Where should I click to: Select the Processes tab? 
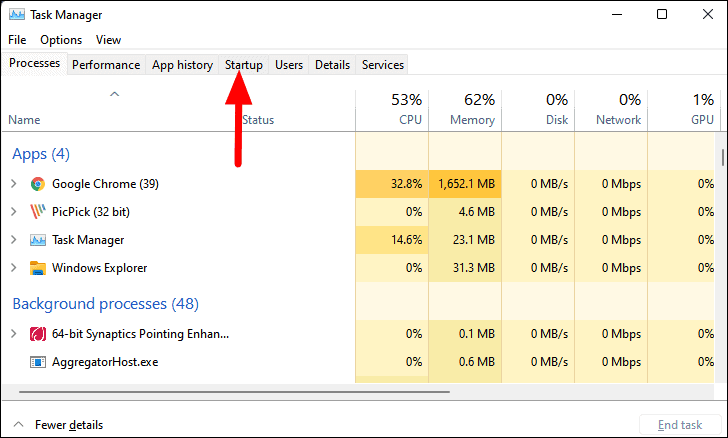pos(34,63)
